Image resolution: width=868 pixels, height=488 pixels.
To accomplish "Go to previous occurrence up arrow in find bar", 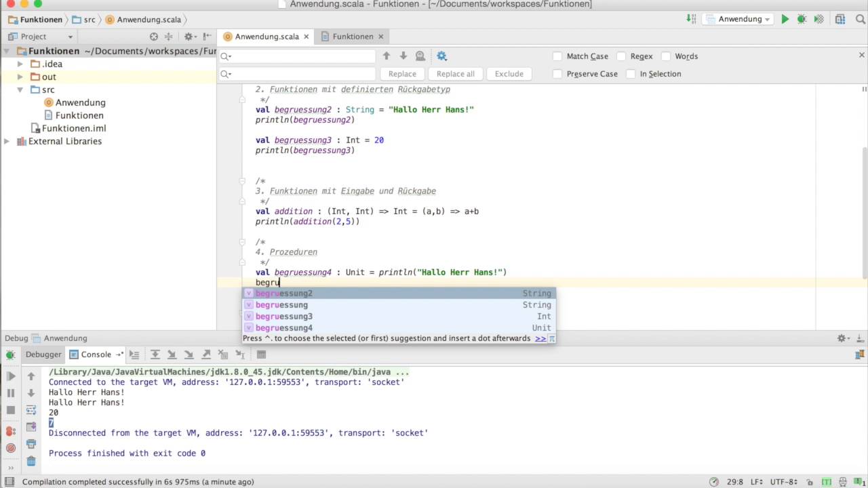I will [387, 56].
